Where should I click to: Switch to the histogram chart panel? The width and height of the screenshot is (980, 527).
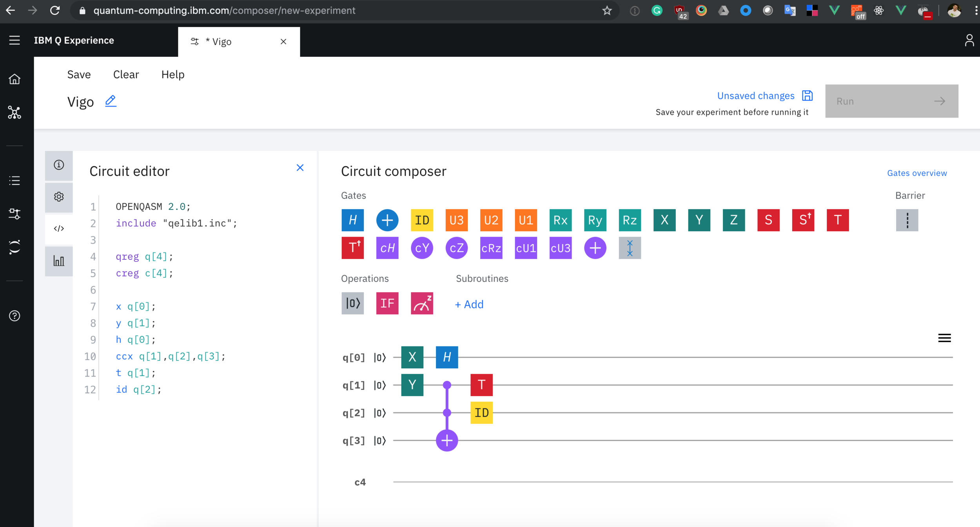click(x=59, y=261)
